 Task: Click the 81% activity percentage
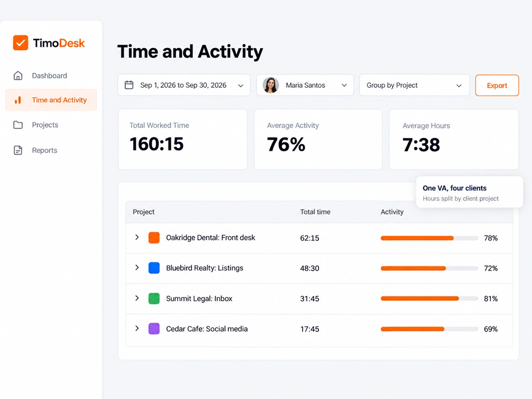pyautogui.click(x=491, y=299)
